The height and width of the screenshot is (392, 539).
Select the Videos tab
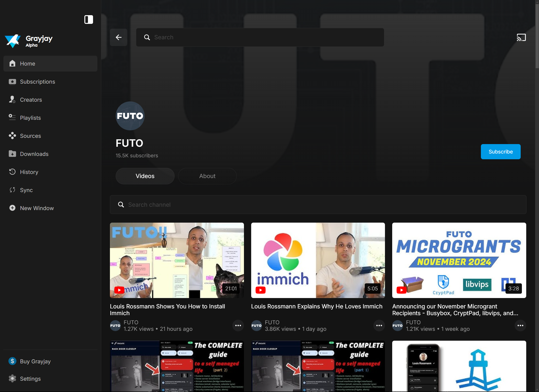click(x=145, y=176)
